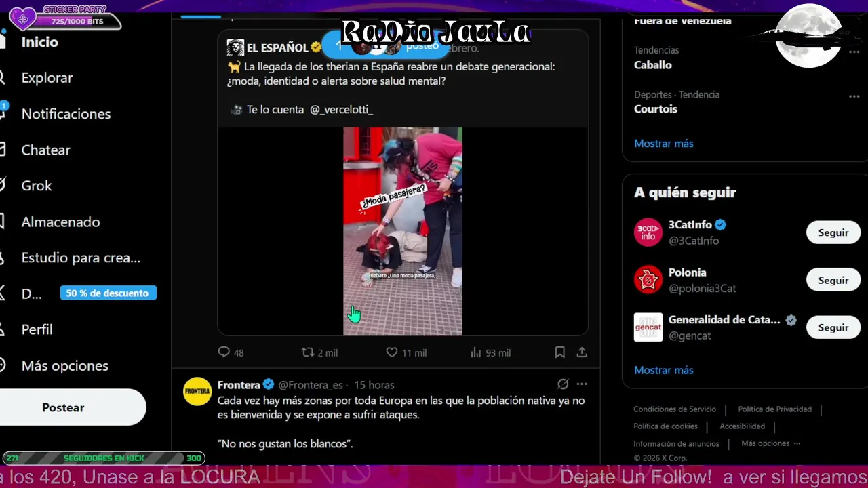Open the Inicio sidebar item

coord(39,42)
